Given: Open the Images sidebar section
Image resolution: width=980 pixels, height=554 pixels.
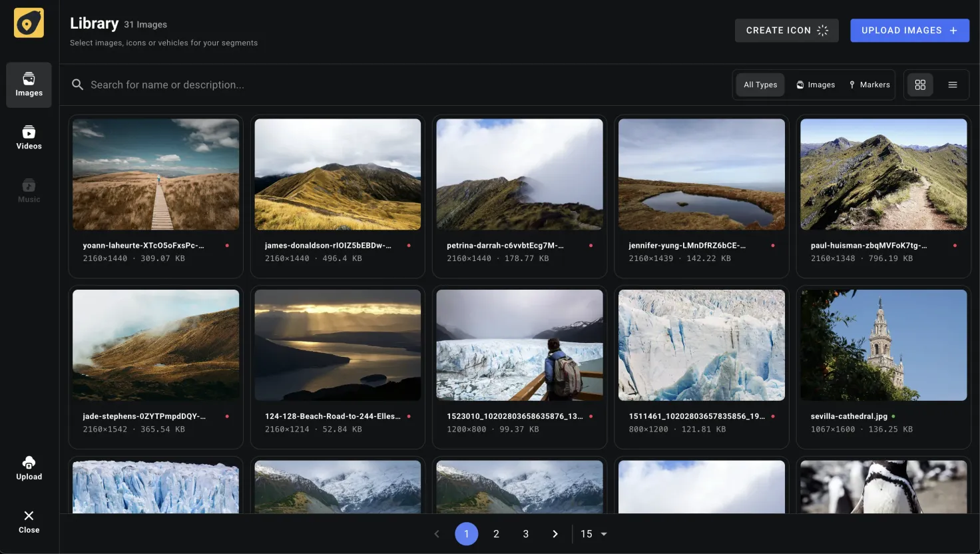Looking at the screenshot, I should 29,85.
